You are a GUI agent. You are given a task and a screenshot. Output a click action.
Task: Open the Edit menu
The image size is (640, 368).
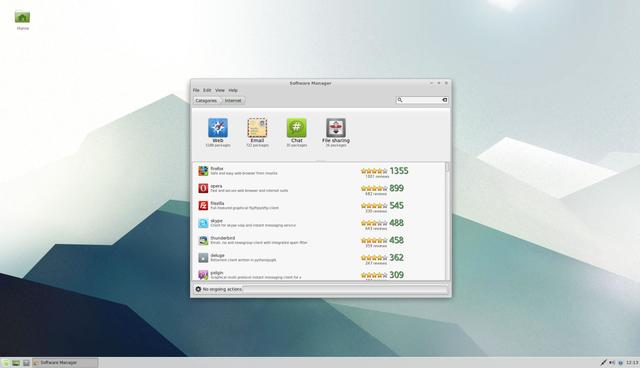click(x=207, y=90)
